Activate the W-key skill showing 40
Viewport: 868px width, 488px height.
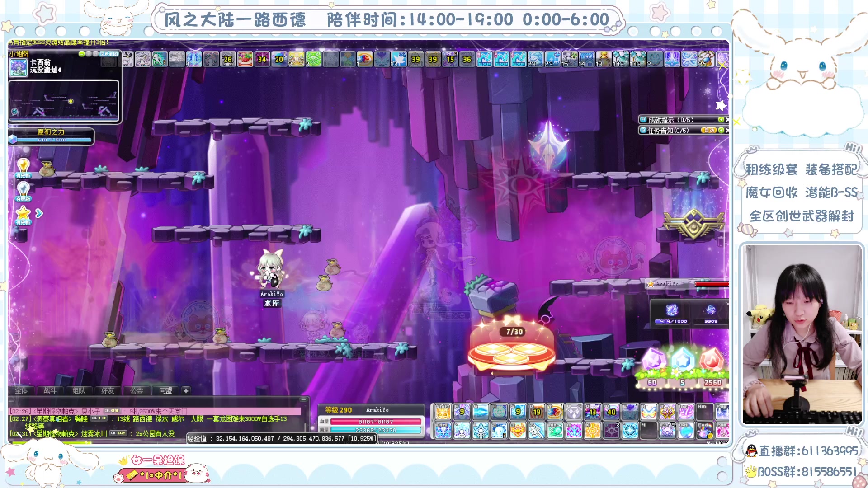pyautogui.click(x=611, y=412)
